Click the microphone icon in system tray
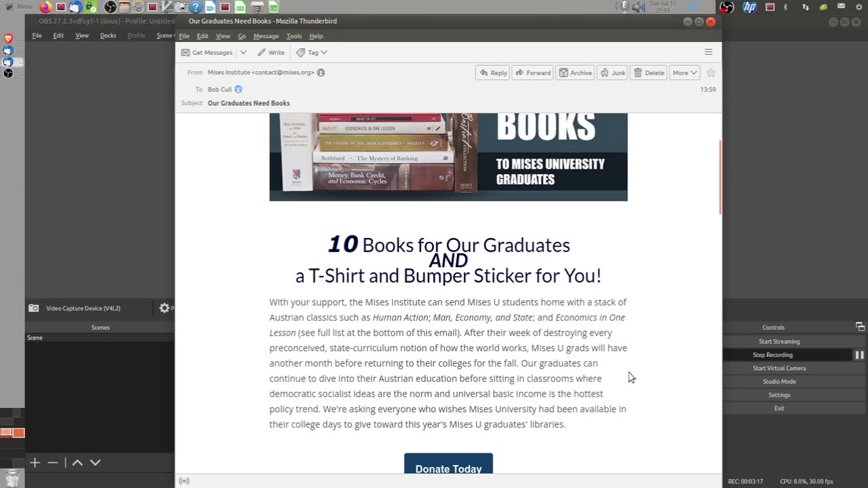Screen dimensions: 868x488 click(x=625, y=7)
